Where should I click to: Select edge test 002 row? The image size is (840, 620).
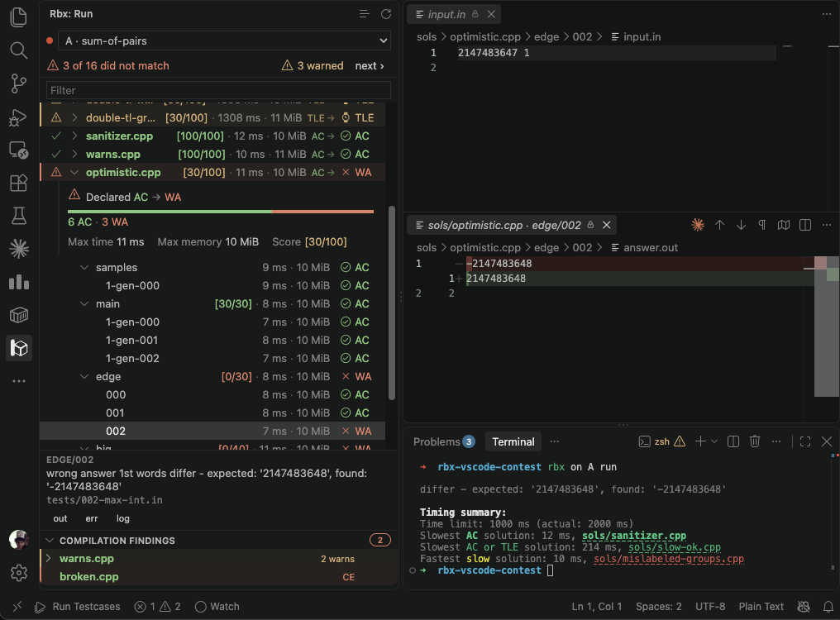(x=212, y=432)
